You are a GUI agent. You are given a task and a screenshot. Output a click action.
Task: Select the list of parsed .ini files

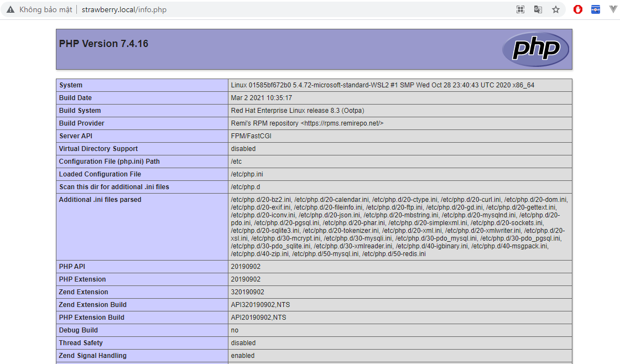(x=399, y=226)
